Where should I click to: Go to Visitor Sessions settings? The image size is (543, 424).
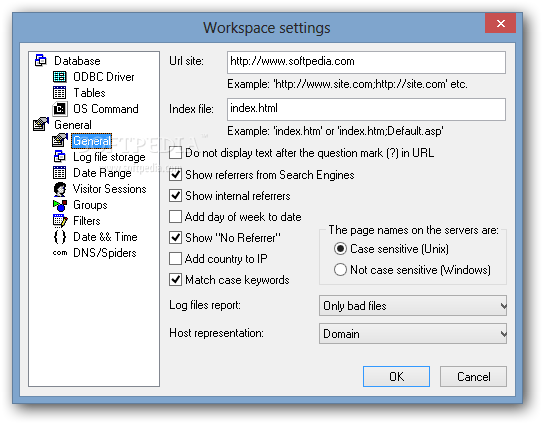tap(109, 189)
